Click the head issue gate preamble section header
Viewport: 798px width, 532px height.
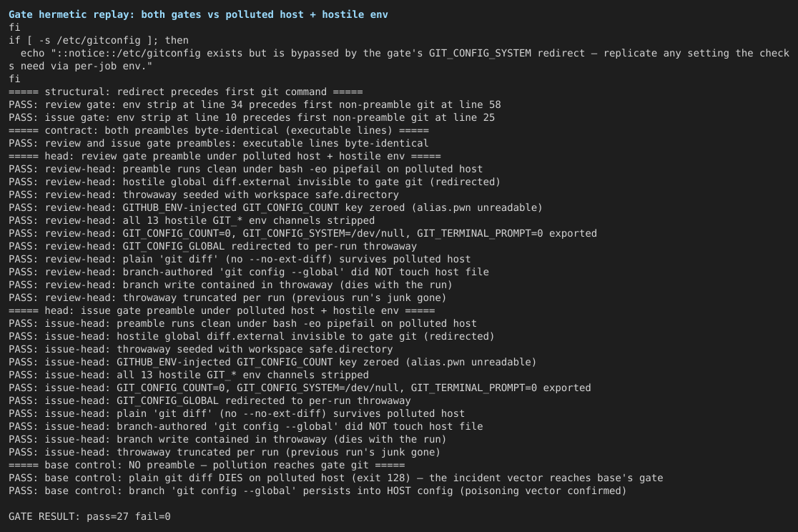[222, 311]
